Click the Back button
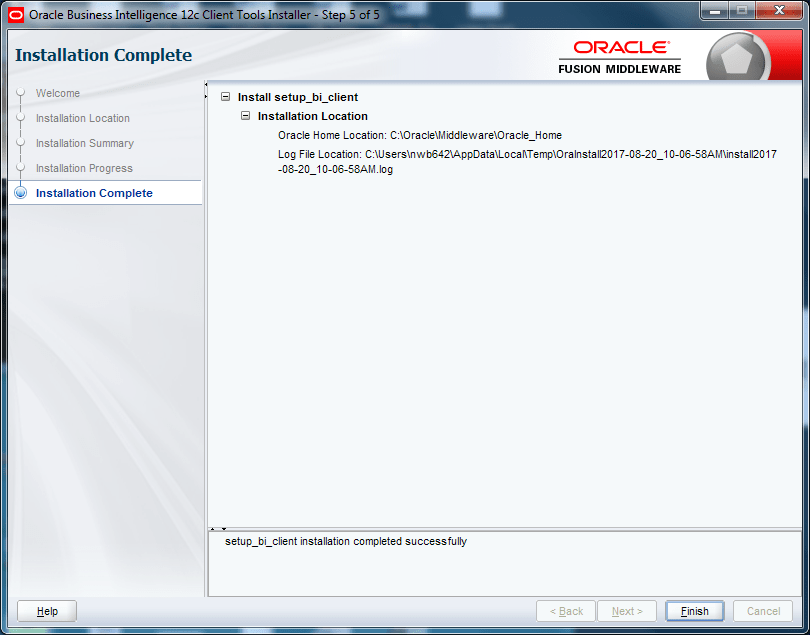Image resolution: width=810 pixels, height=635 pixels. [x=565, y=611]
